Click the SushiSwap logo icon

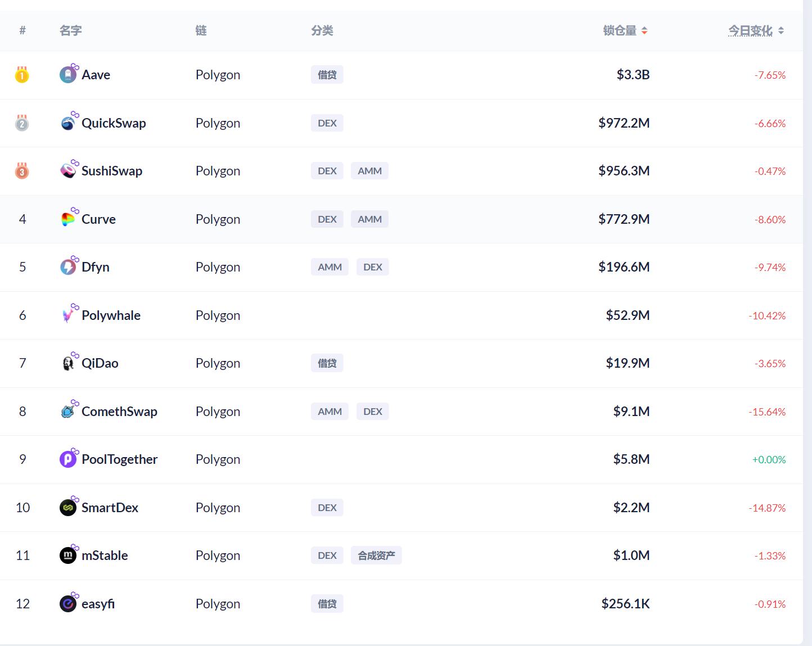pos(68,171)
